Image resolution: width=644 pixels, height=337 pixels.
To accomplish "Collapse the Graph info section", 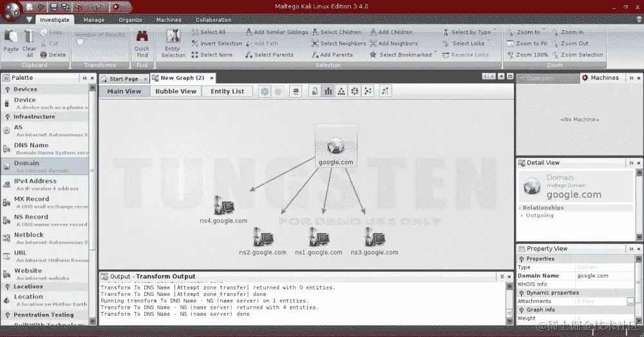I will (522, 310).
